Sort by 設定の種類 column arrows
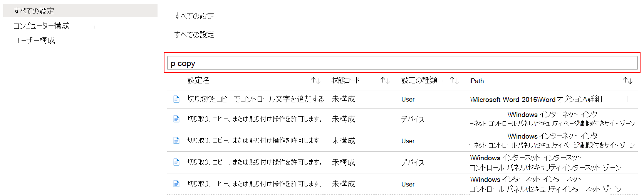Screen dimensions: 644x195 (454, 80)
